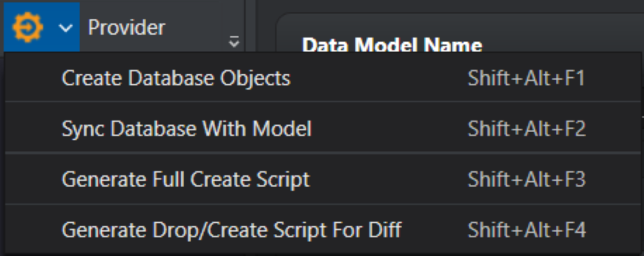Click the Data Model Name heading

point(392,45)
